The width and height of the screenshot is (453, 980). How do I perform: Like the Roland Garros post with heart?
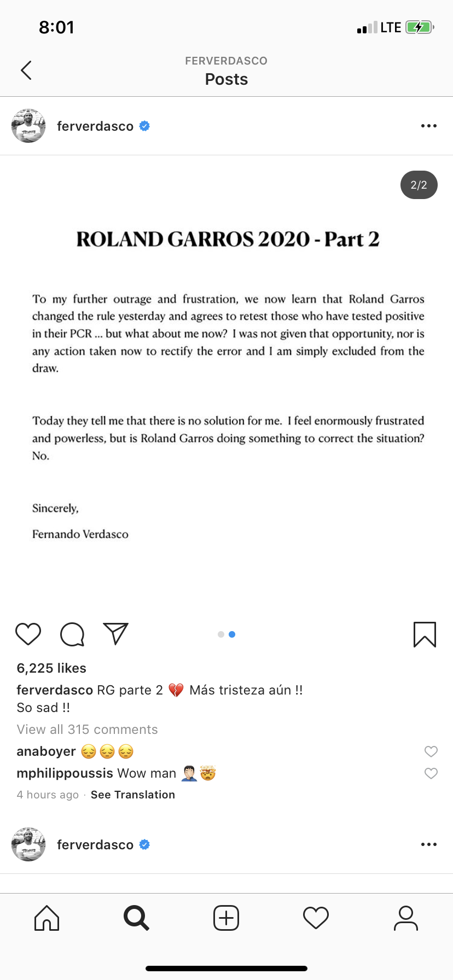28,634
